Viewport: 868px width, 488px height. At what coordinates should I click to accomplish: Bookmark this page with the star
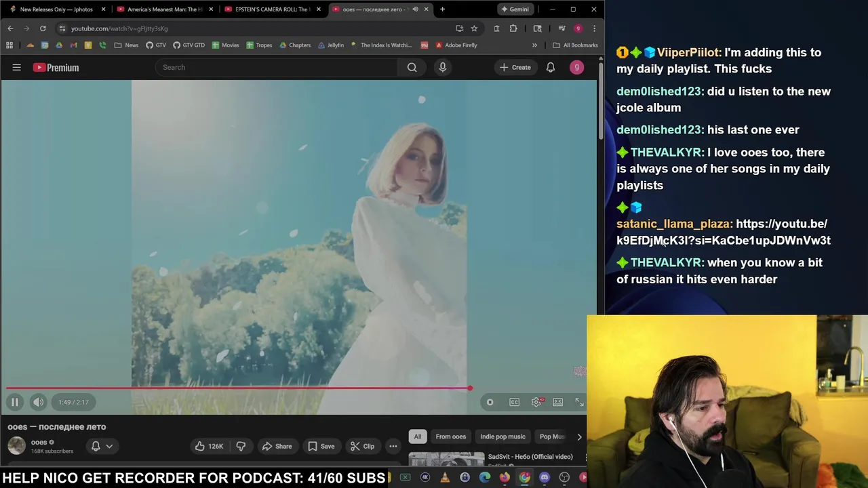(x=474, y=28)
